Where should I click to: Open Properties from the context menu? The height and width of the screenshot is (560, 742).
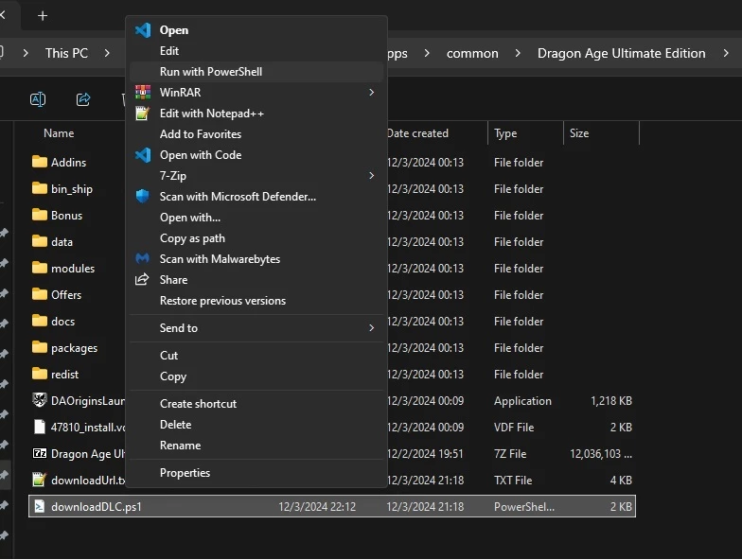[x=256, y=473]
